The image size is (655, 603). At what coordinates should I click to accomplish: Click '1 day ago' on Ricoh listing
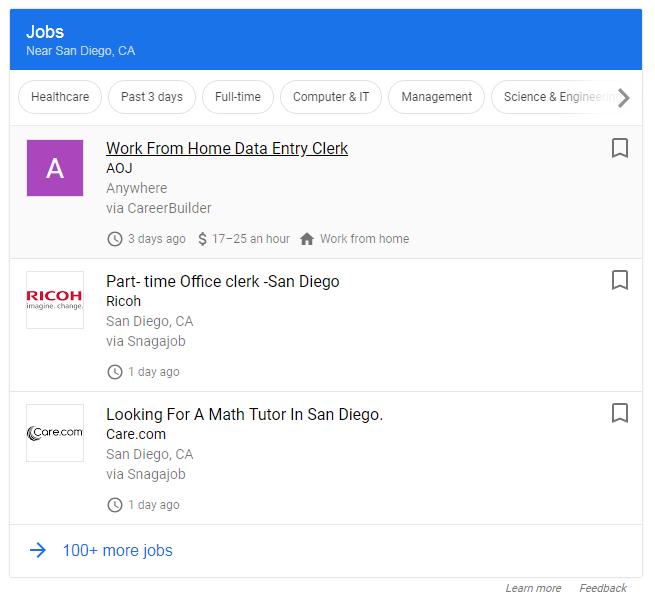[154, 372]
